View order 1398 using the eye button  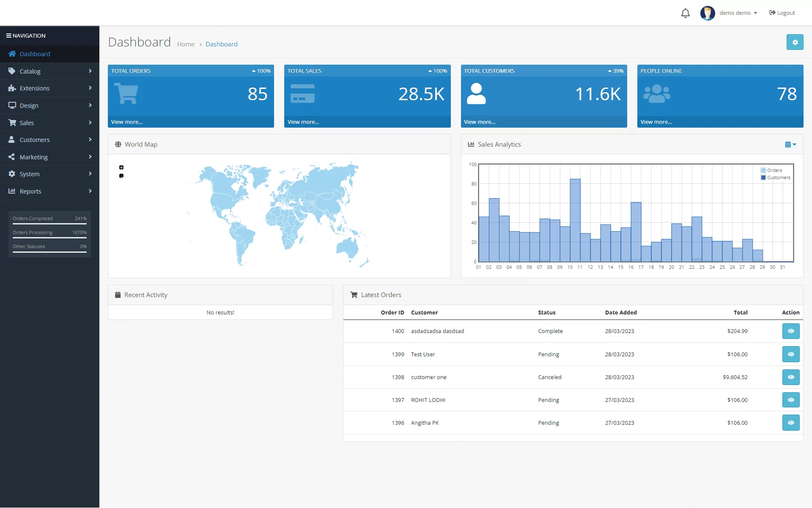coord(790,377)
